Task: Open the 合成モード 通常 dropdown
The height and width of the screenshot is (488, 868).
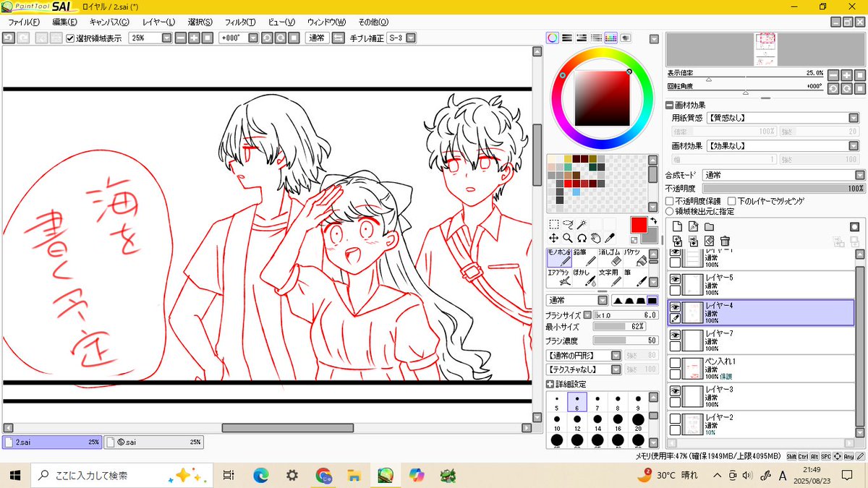Action: coord(859,175)
